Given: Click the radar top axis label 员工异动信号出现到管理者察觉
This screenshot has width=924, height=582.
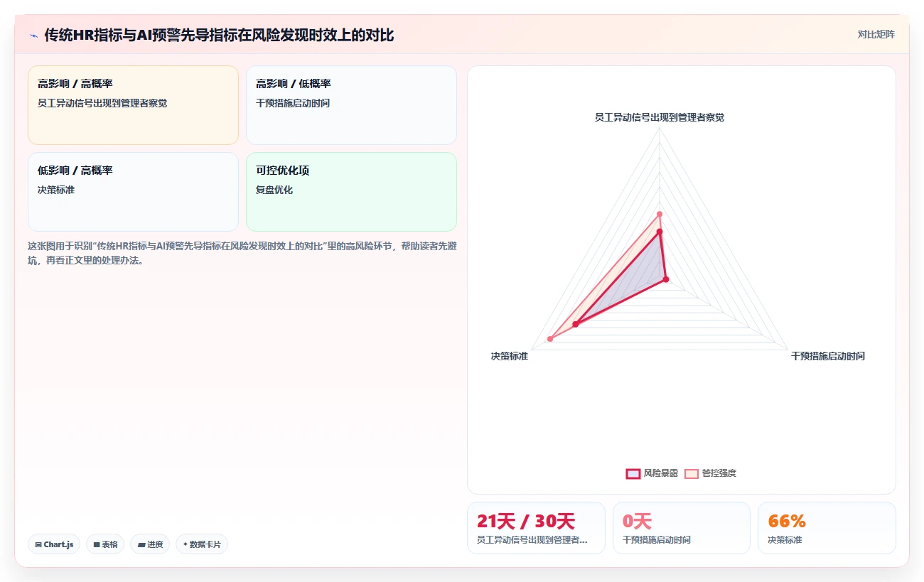Looking at the screenshot, I should (660, 117).
